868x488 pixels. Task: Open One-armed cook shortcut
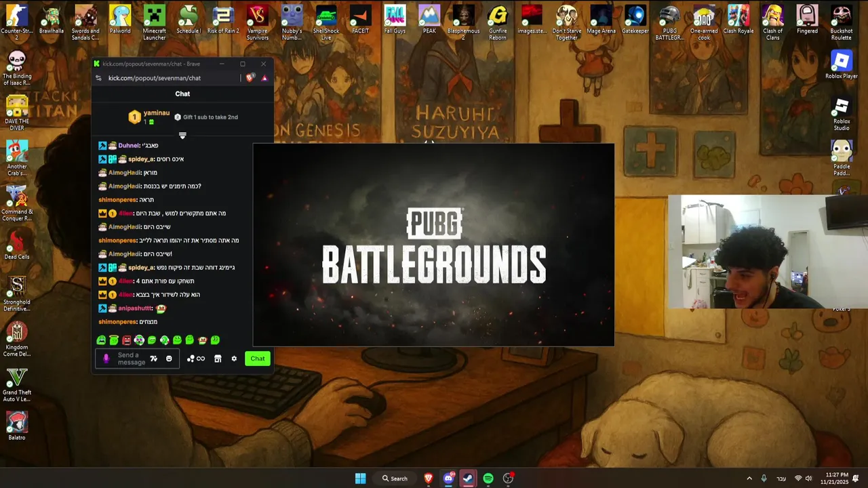(704, 22)
